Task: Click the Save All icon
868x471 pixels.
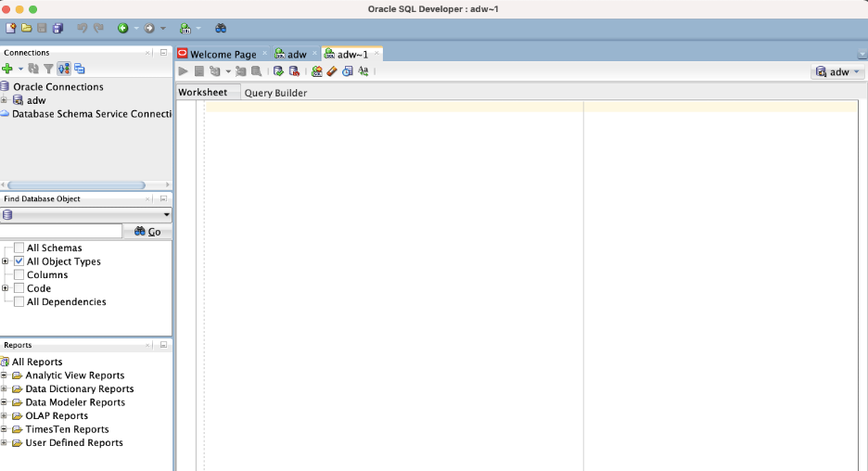Action: [x=57, y=28]
